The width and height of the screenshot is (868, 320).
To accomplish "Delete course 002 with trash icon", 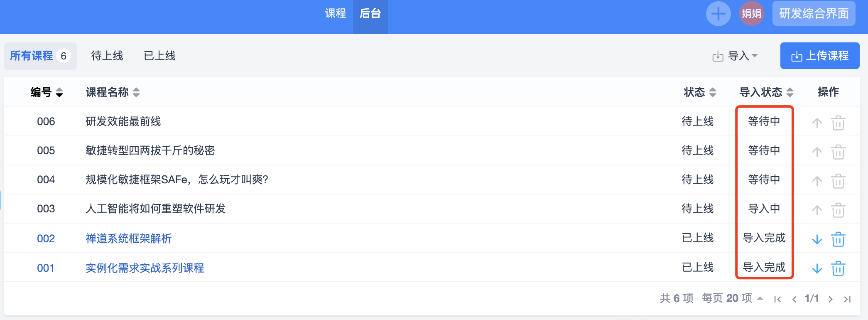I will [x=838, y=239].
